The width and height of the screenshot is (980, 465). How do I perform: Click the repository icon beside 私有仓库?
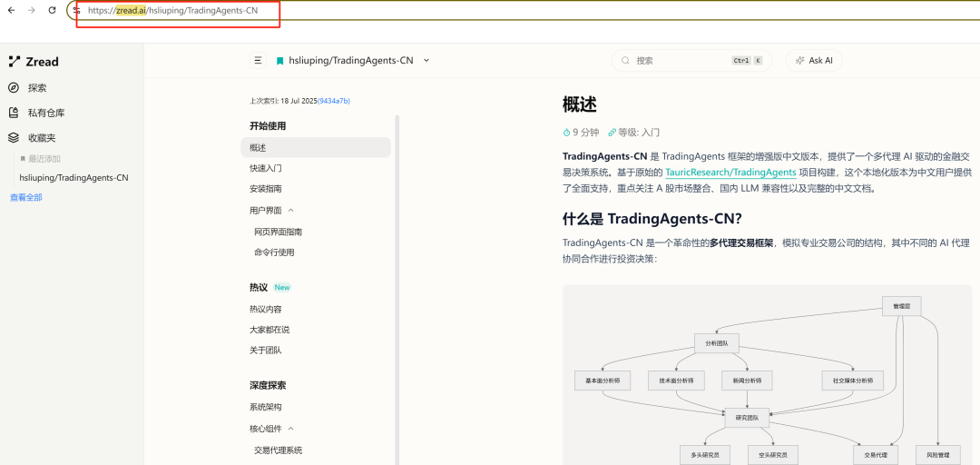tap(13, 113)
